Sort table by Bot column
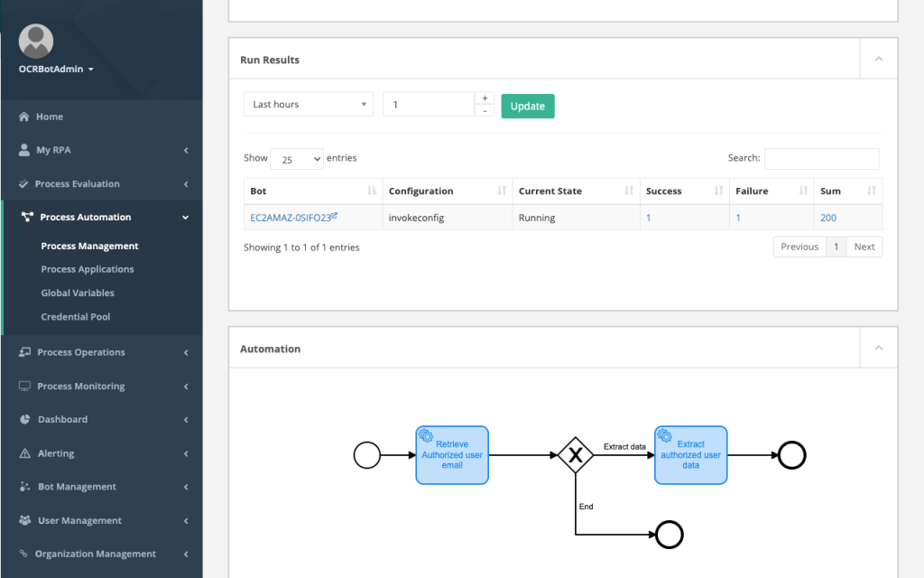Image resolution: width=924 pixels, height=578 pixels. [x=313, y=191]
